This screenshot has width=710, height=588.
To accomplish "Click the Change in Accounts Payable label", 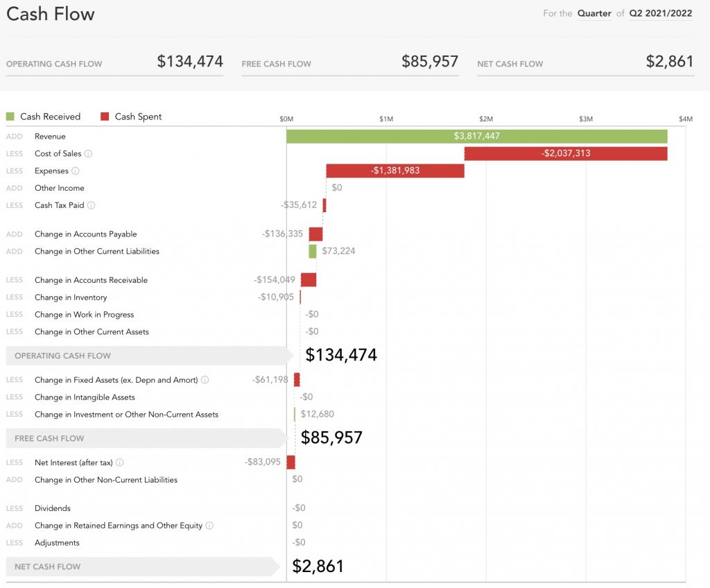I will tap(85, 234).
